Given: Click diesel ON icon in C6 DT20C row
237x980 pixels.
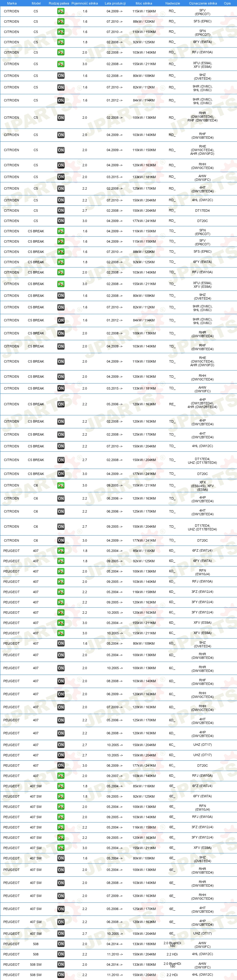Looking at the screenshot, I should [61, 541].
